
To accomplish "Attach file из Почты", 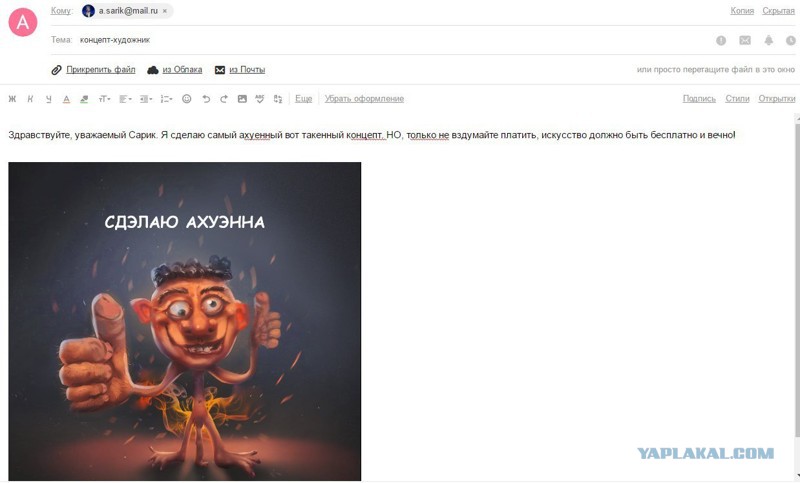I will [x=247, y=70].
